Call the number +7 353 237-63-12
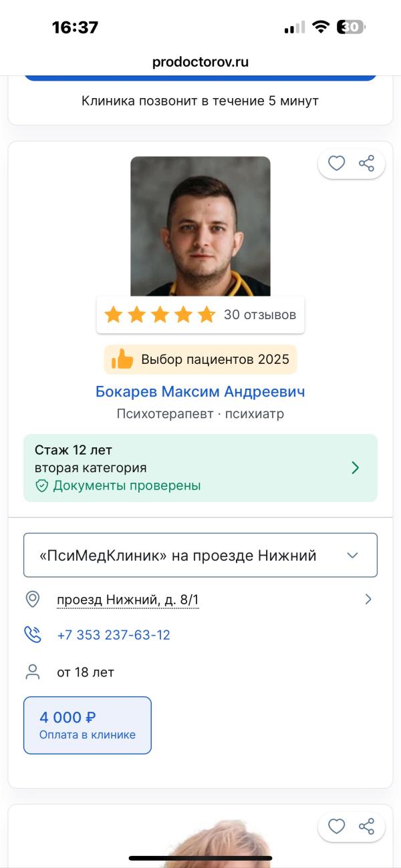401x868 pixels. (114, 635)
